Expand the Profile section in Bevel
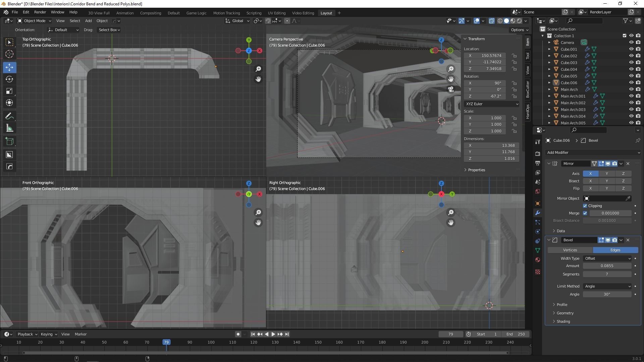644x362 pixels. click(562, 305)
